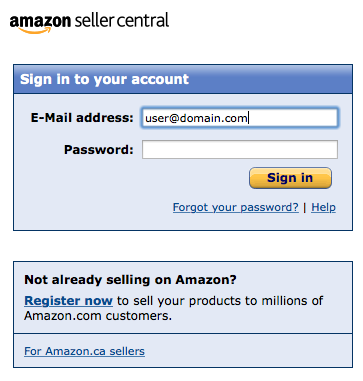Click the 'Password:' label
363x381 pixels.
point(99,150)
